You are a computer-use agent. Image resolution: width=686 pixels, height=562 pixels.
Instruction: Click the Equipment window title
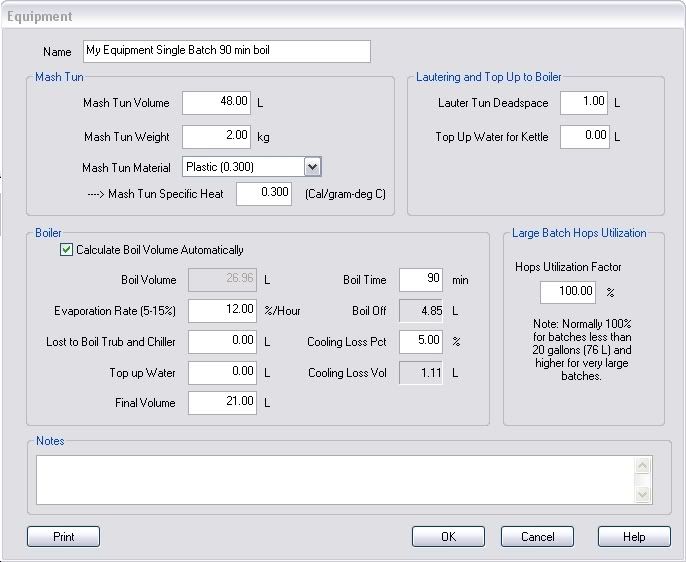point(39,17)
